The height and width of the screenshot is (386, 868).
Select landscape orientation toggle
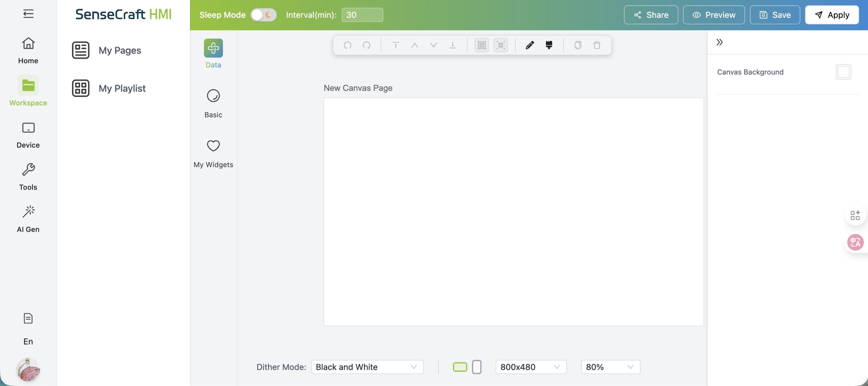point(460,367)
